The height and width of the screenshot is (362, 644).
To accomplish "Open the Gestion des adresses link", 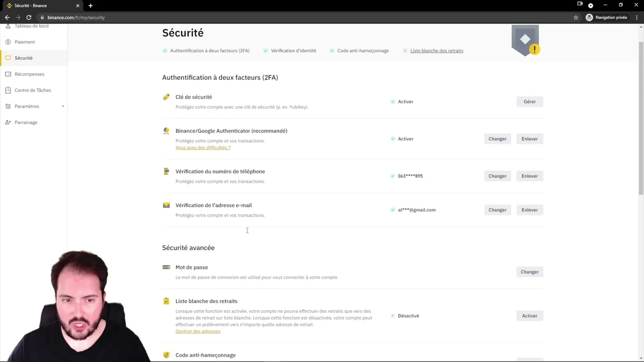I will click(198, 331).
